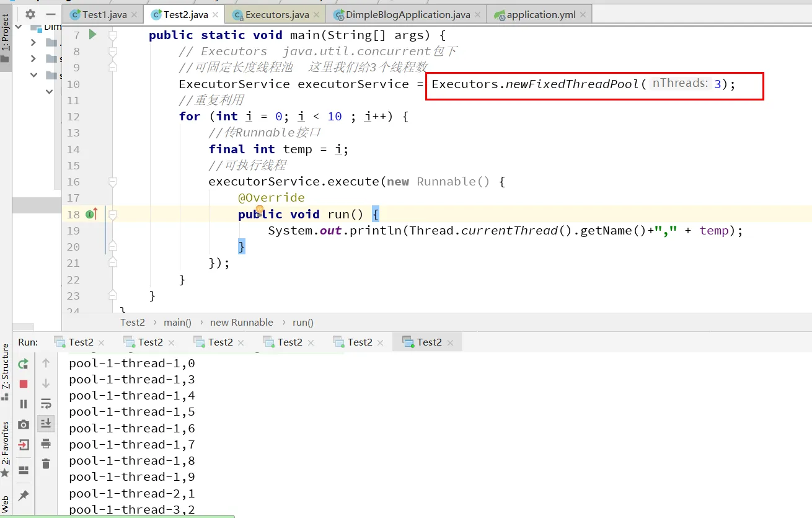Switch to the application.yml tab
Image resolution: width=812 pixels, height=518 pixels.
(x=541, y=15)
